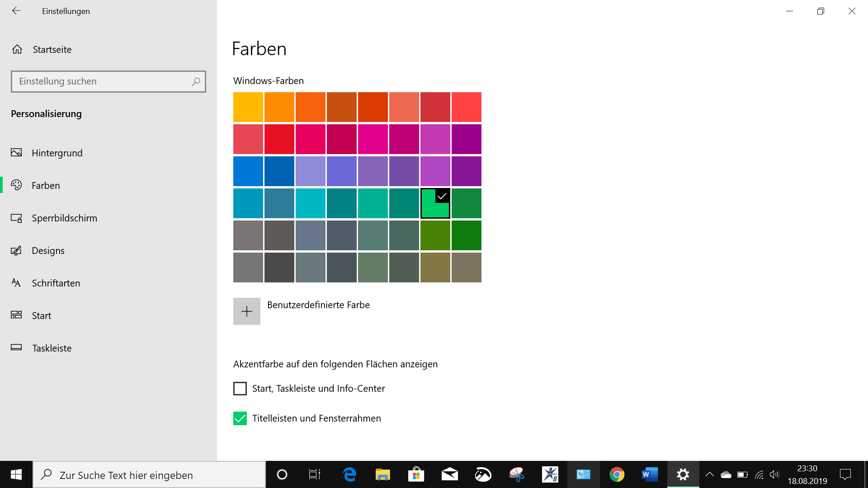Open Startseite via the home icon
Screen dimensions: 868x488
[17, 49]
